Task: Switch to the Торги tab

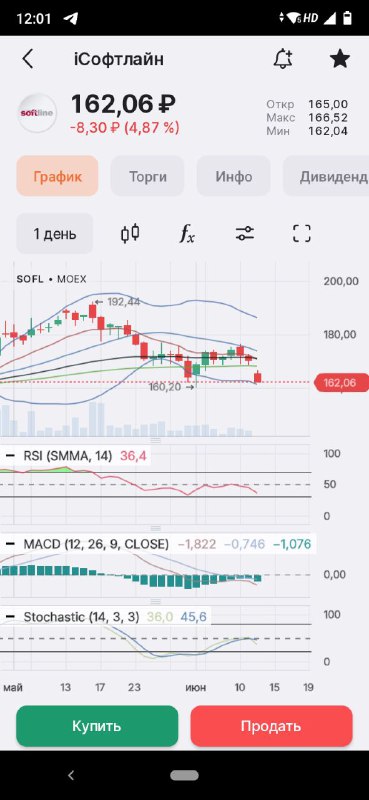Action: (147, 177)
